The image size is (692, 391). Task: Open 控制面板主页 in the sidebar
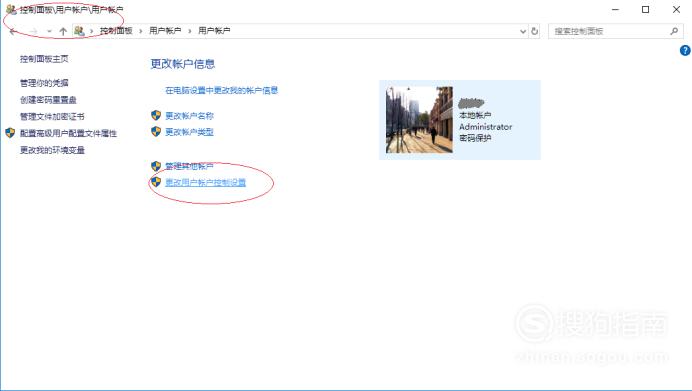(x=44, y=59)
